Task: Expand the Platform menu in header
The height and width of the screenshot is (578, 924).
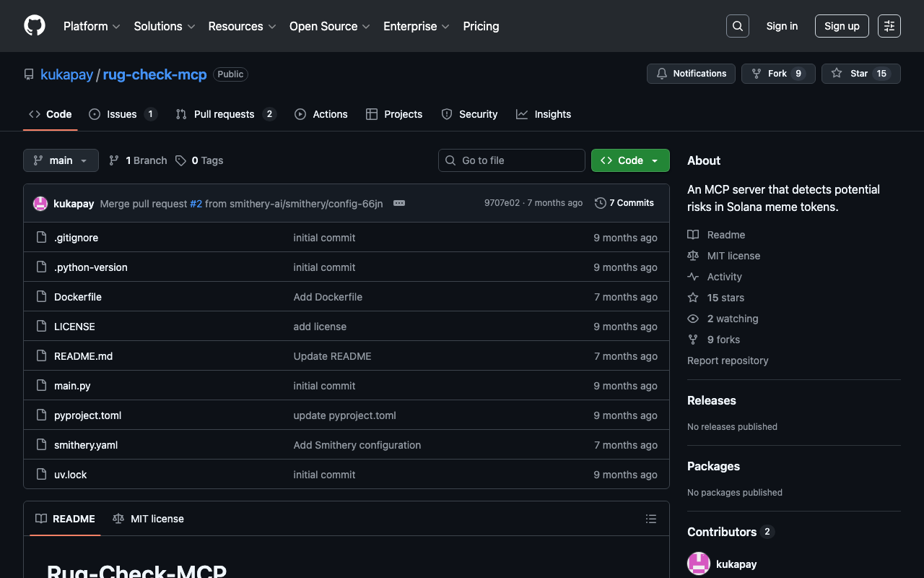Action: point(92,26)
